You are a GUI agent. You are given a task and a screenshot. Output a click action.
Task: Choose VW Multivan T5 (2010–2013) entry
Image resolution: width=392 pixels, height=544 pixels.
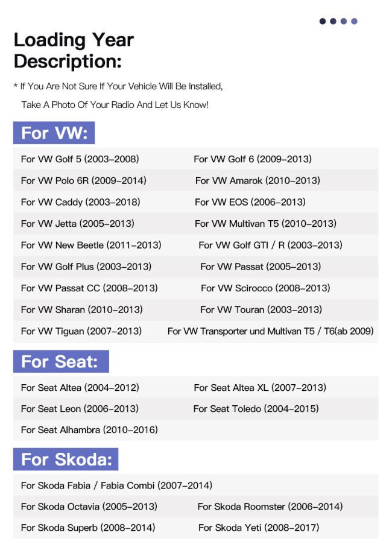pos(265,224)
